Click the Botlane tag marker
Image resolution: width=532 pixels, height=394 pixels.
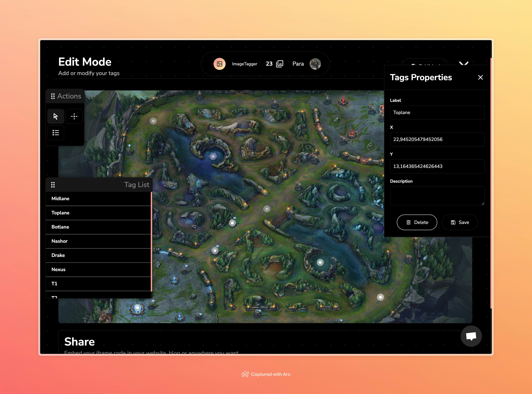coord(380,297)
